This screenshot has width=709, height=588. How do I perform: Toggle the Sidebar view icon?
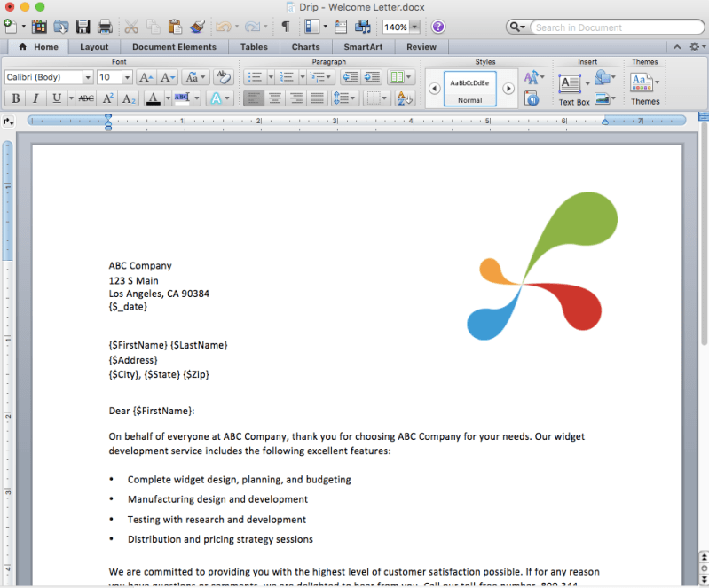[311, 27]
